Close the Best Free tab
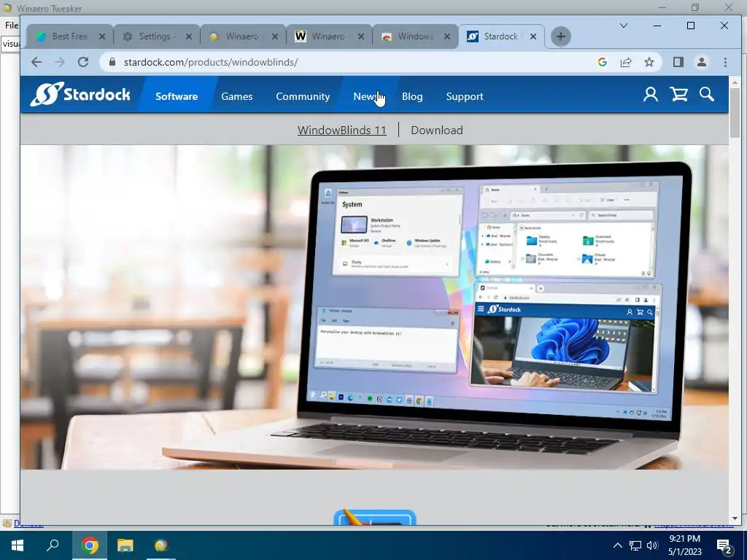This screenshot has height=560, width=747. [x=102, y=36]
